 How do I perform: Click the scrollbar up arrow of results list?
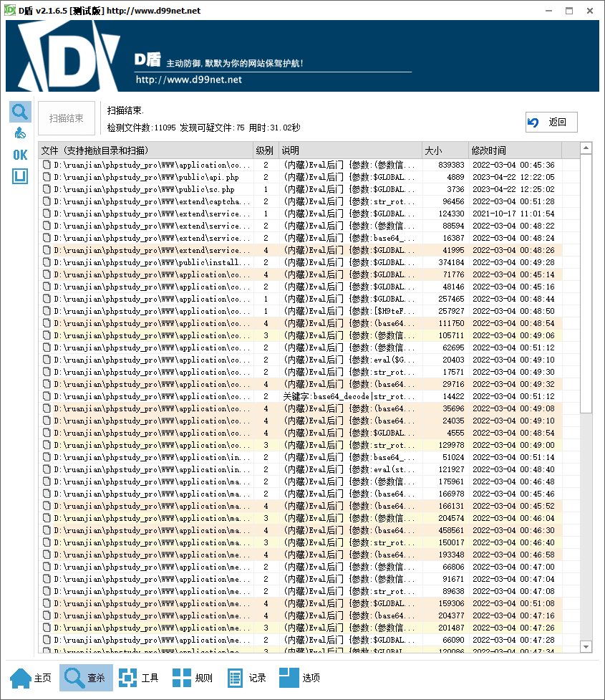(x=586, y=148)
